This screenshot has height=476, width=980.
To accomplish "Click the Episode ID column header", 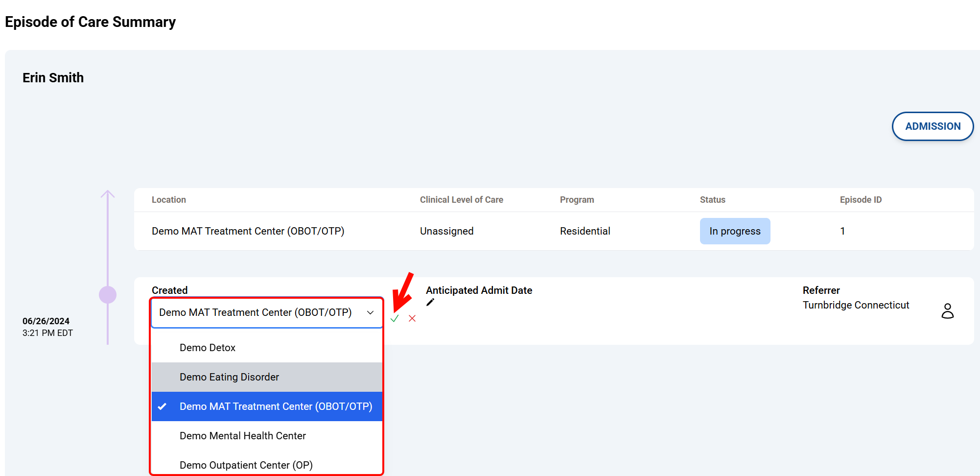I will click(x=861, y=200).
